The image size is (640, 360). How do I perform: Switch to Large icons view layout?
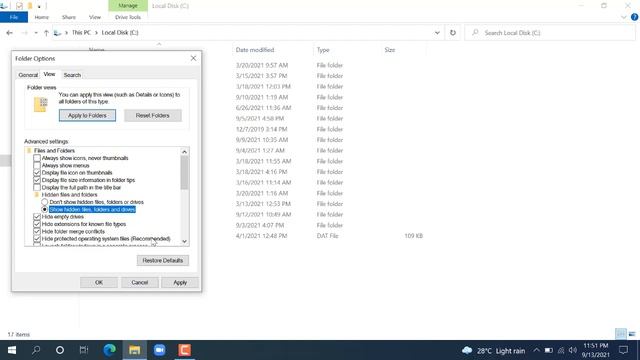pos(632,334)
